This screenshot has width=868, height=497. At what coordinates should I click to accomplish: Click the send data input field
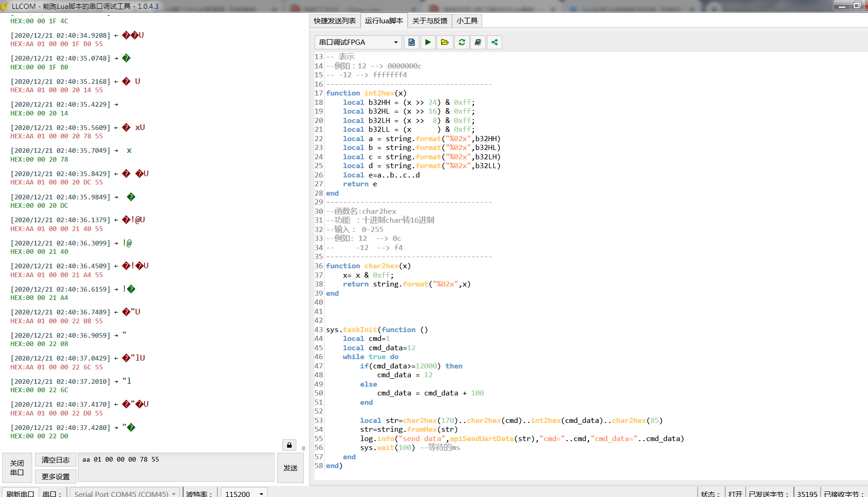176,467
